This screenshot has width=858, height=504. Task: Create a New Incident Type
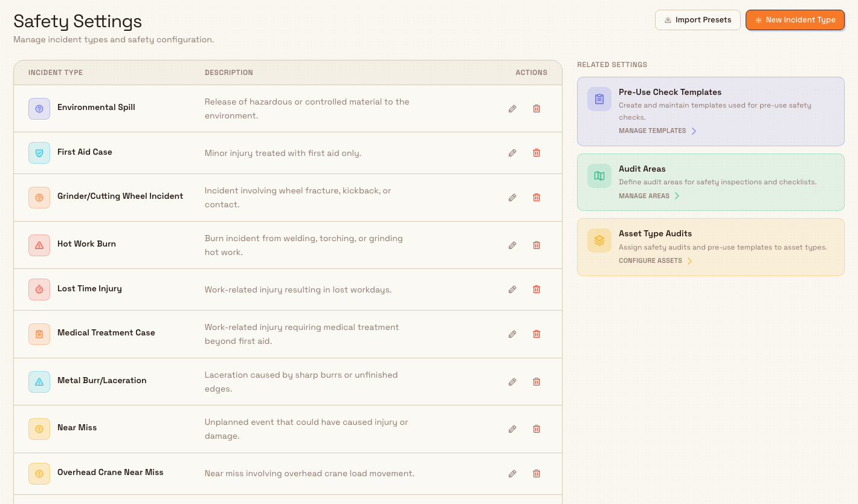tap(795, 20)
